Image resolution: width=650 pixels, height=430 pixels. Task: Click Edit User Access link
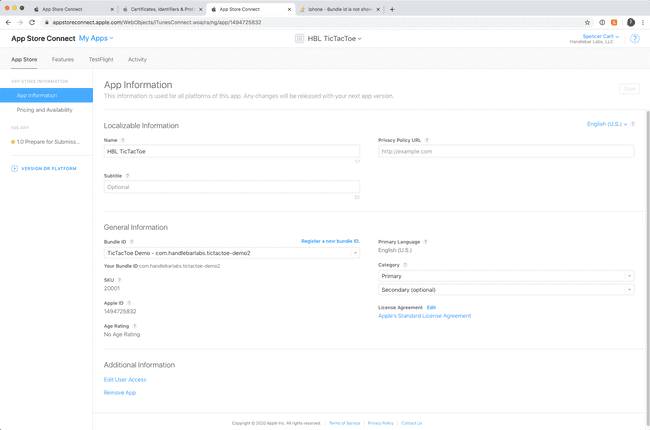click(x=125, y=380)
